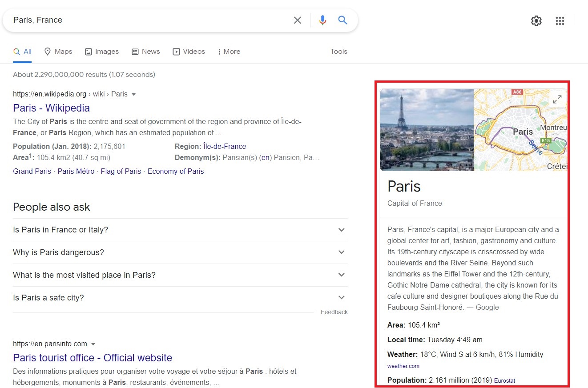
Task: Click the Paris title in the knowledge panel
Action: pos(404,186)
